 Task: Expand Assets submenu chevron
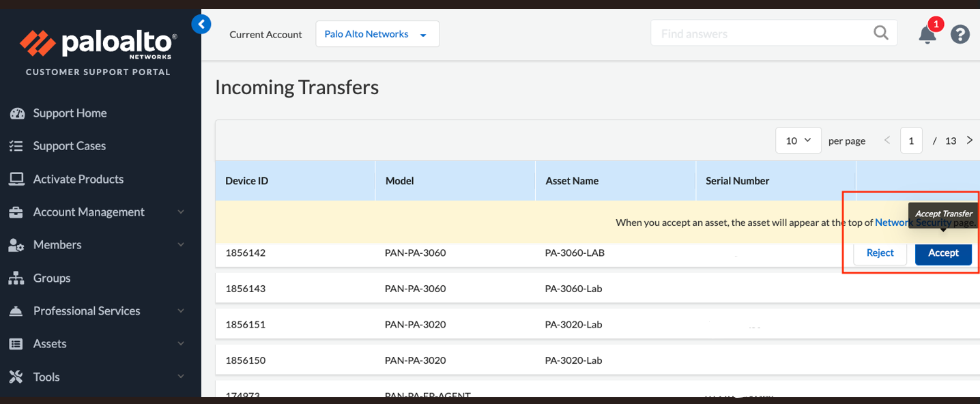tap(181, 344)
